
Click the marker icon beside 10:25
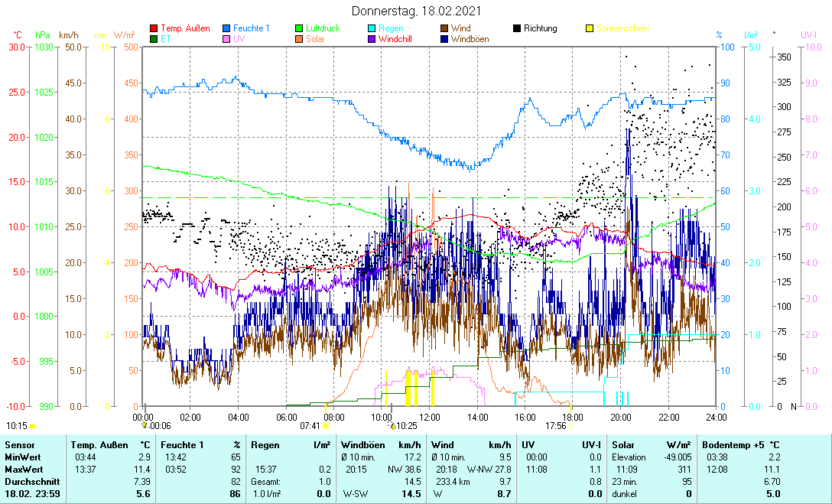pyautogui.click(x=393, y=426)
